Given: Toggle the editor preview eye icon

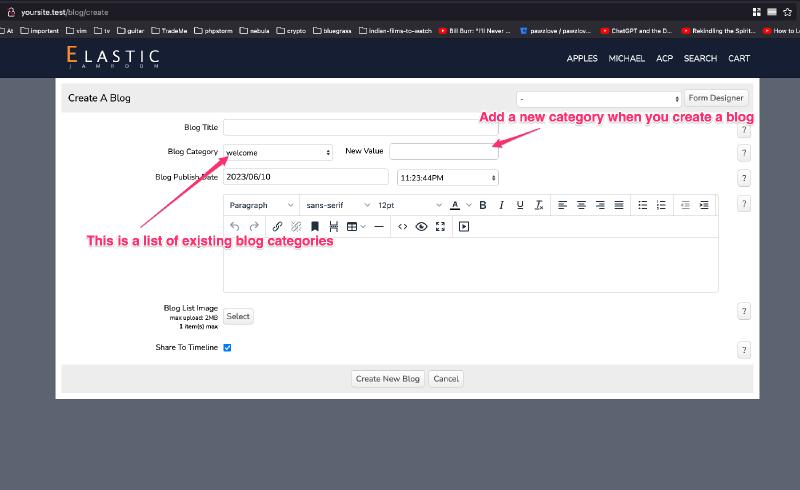Looking at the screenshot, I should click(421, 227).
